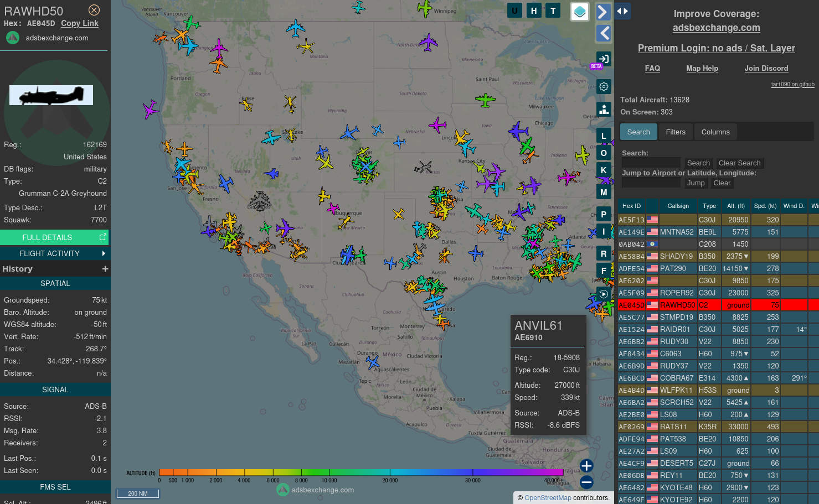Screen dimensions: 819x504
Task: Click the left arrow to shrink sidebar
Action: [x=604, y=33]
